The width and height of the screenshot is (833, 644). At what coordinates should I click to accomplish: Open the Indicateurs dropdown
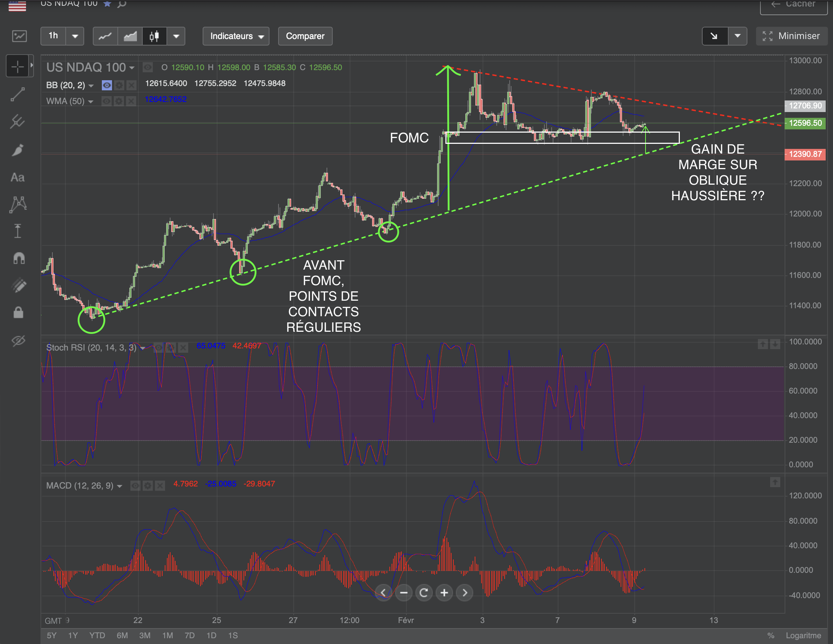pyautogui.click(x=236, y=36)
